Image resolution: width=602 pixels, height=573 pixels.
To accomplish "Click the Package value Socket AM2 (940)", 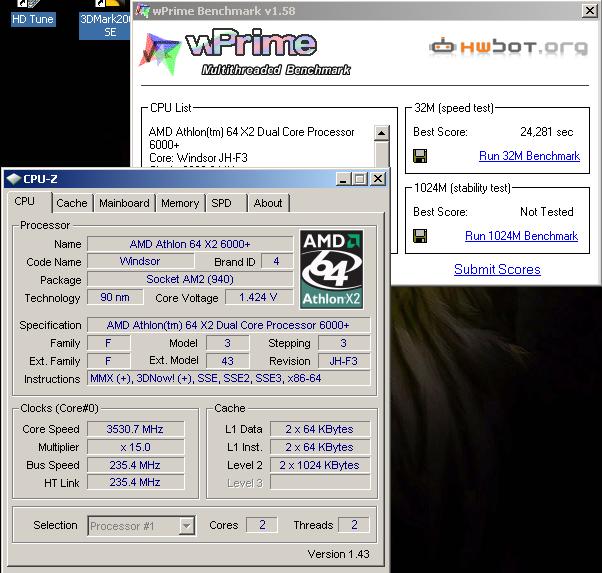I will pyautogui.click(x=190, y=279).
